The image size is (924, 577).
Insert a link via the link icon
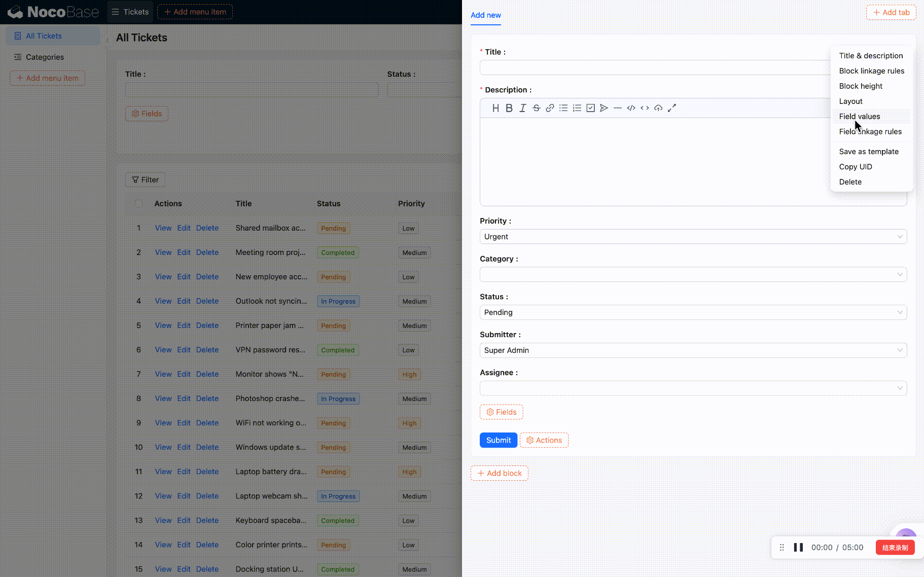[550, 108]
